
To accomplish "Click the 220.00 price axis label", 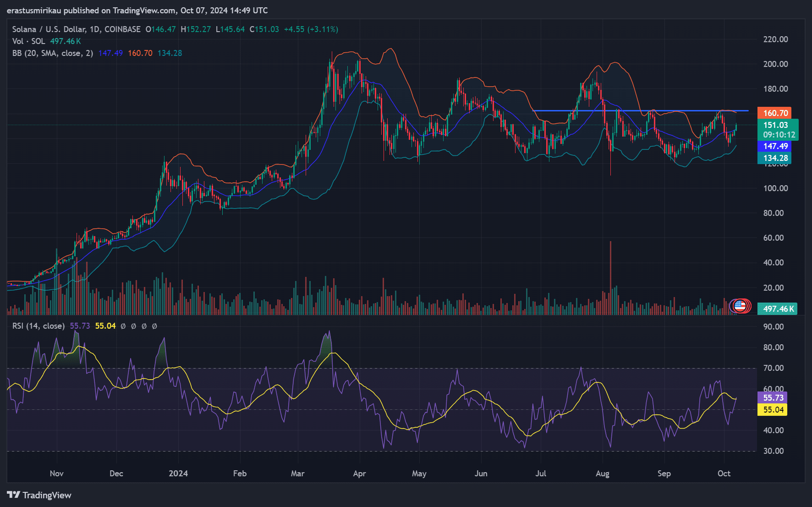I will [x=775, y=39].
